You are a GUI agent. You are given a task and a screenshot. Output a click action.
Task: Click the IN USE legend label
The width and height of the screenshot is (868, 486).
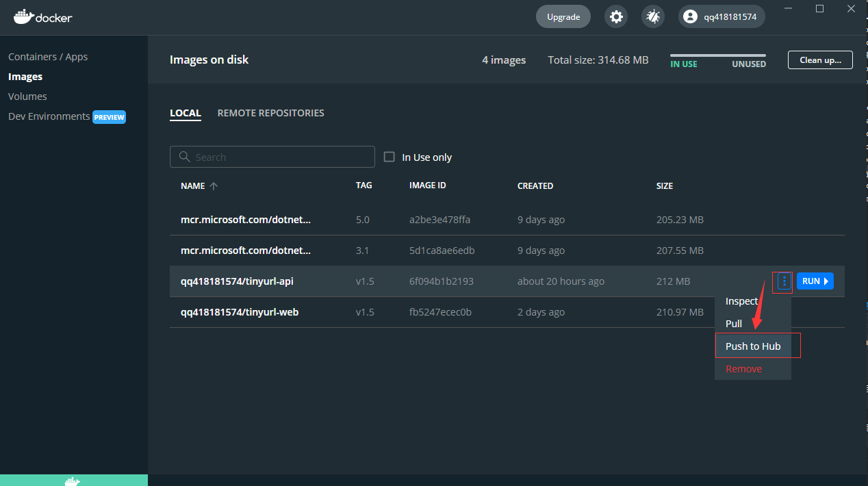point(684,64)
